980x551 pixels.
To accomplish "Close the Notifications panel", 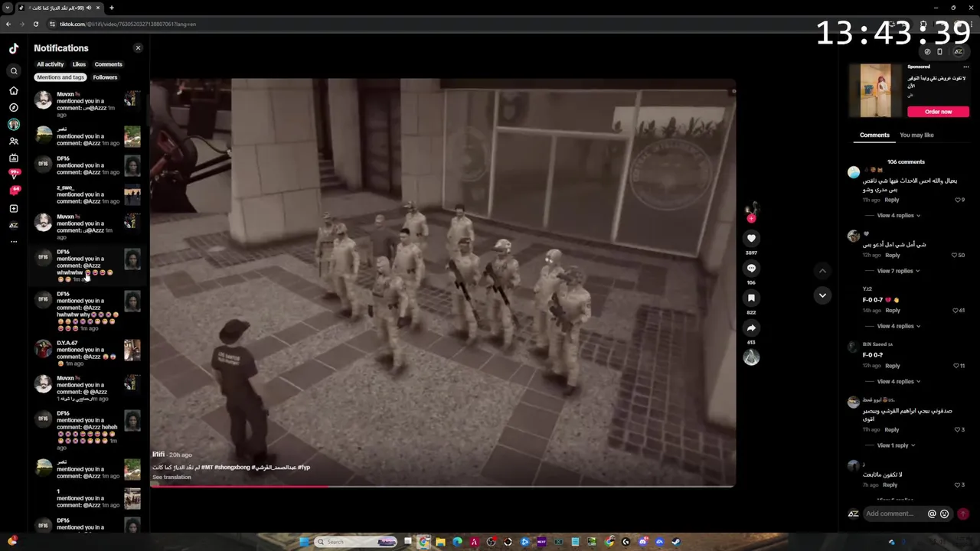I will (x=138, y=48).
